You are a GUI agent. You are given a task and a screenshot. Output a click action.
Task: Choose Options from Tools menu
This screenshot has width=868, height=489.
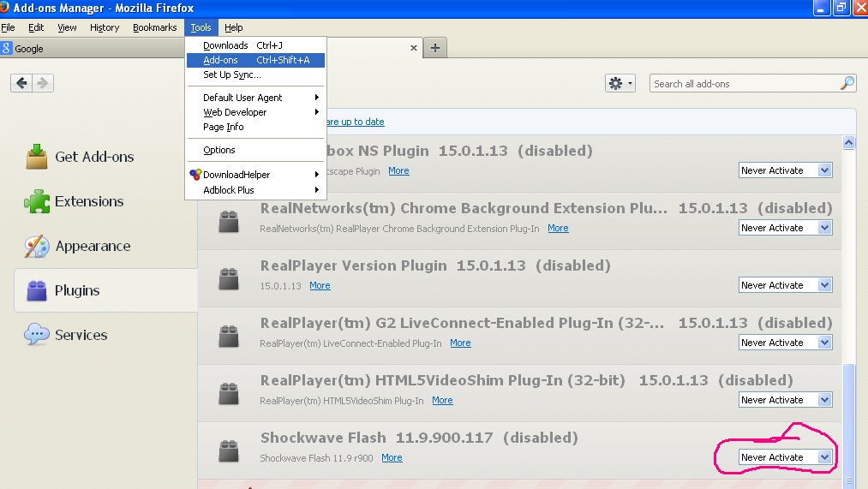255,150
